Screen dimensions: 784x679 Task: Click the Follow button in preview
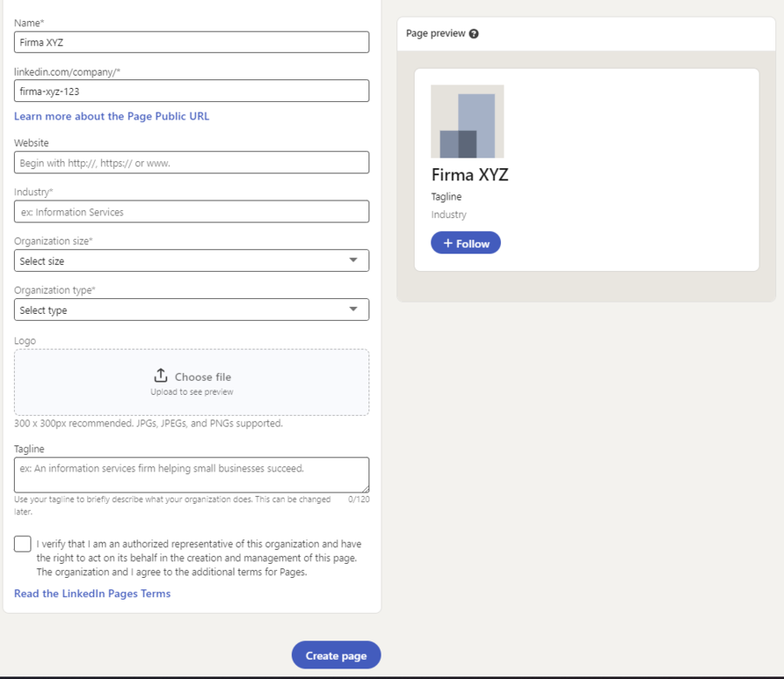465,243
